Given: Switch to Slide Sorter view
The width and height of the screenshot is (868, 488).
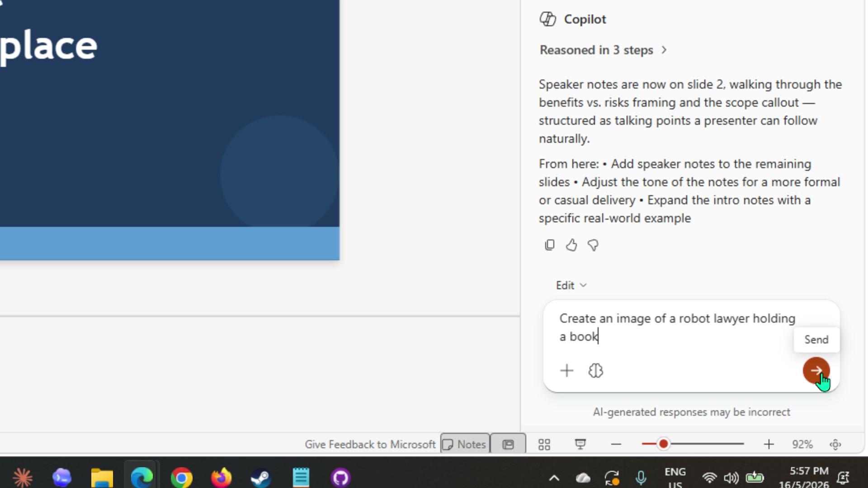Looking at the screenshot, I should (544, 444).
